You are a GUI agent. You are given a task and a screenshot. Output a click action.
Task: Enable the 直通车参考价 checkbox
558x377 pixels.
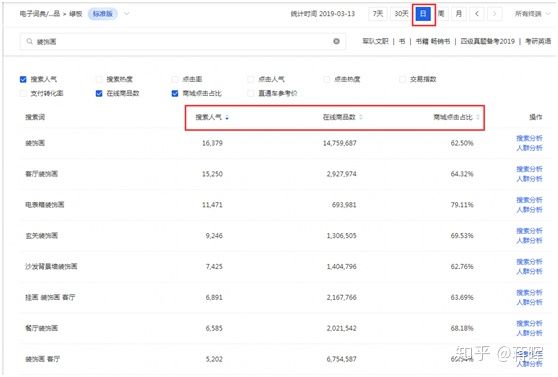251,93
